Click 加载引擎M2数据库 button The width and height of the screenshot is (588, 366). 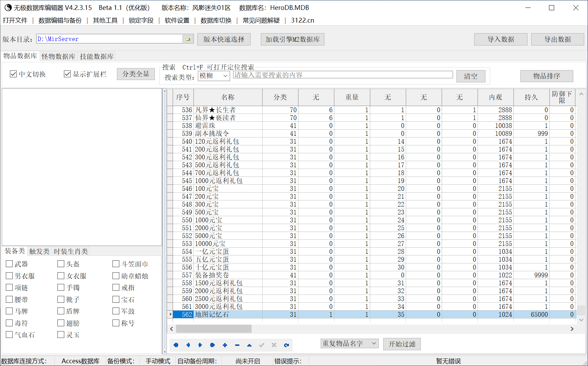(293, 39)
